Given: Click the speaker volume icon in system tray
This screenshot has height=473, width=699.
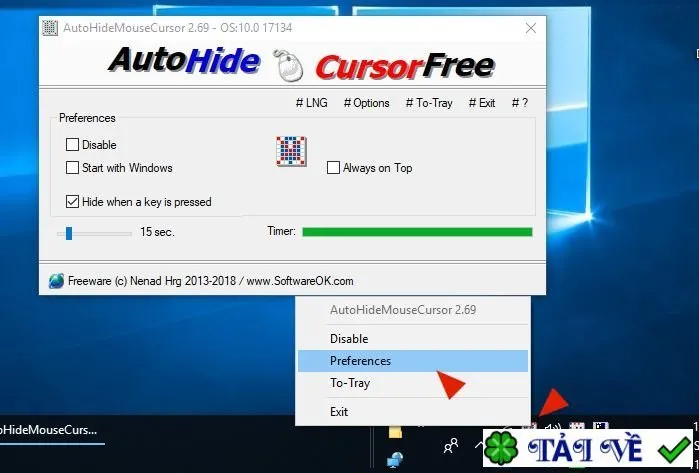Looking at the screenshot, I should (553, 427).
